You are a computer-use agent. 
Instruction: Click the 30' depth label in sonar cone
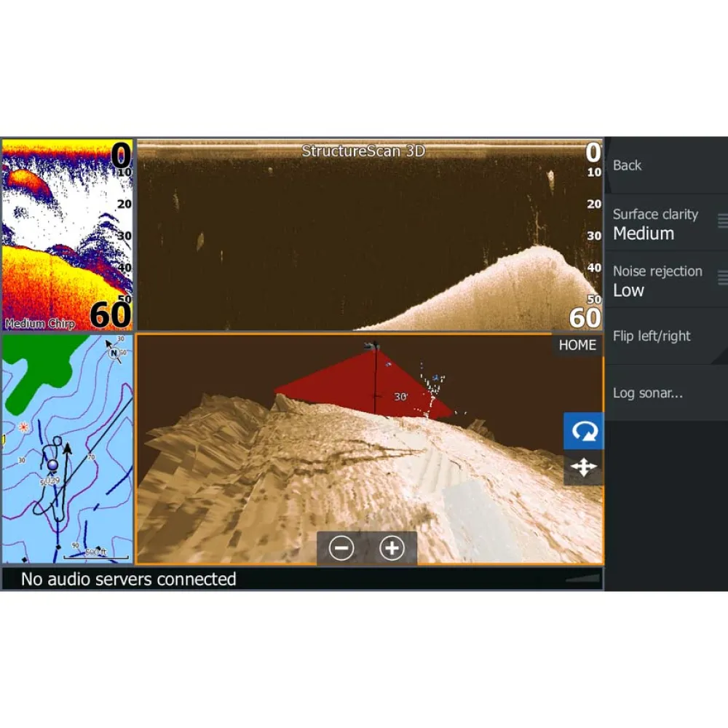click(x=400, y=397)
